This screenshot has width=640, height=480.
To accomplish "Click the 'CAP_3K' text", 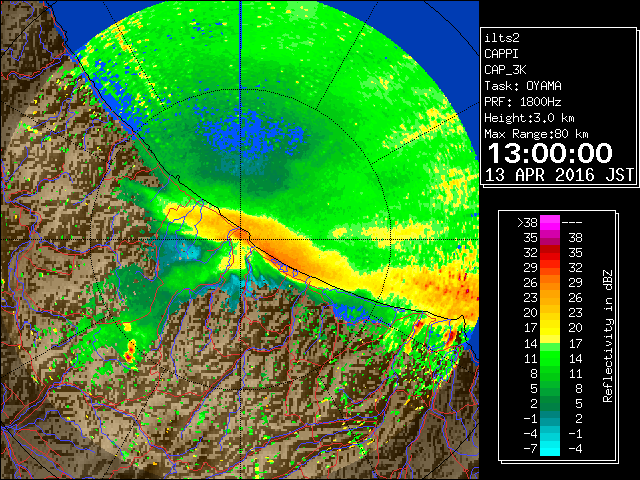I will coord(505,70).
